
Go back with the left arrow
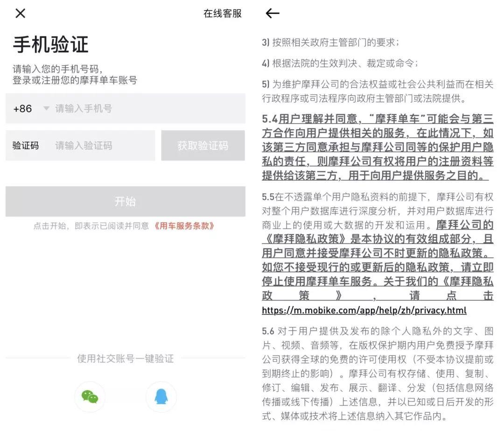(273, 13)
